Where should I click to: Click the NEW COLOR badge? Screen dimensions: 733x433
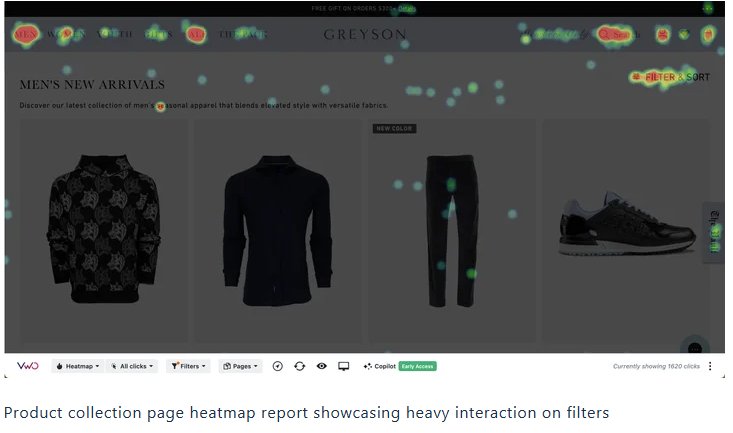point(395,128)
